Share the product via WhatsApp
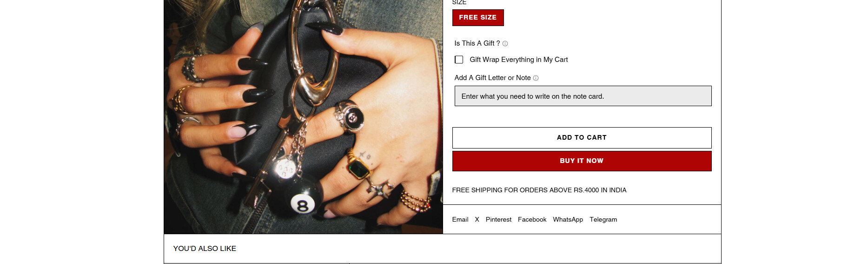 coord(568,220)
